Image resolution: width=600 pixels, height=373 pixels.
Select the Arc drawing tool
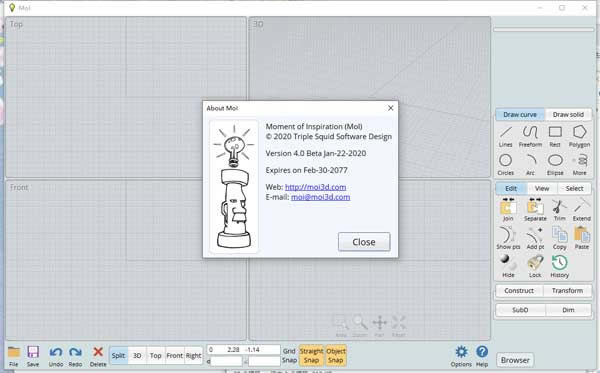[530, 165]
